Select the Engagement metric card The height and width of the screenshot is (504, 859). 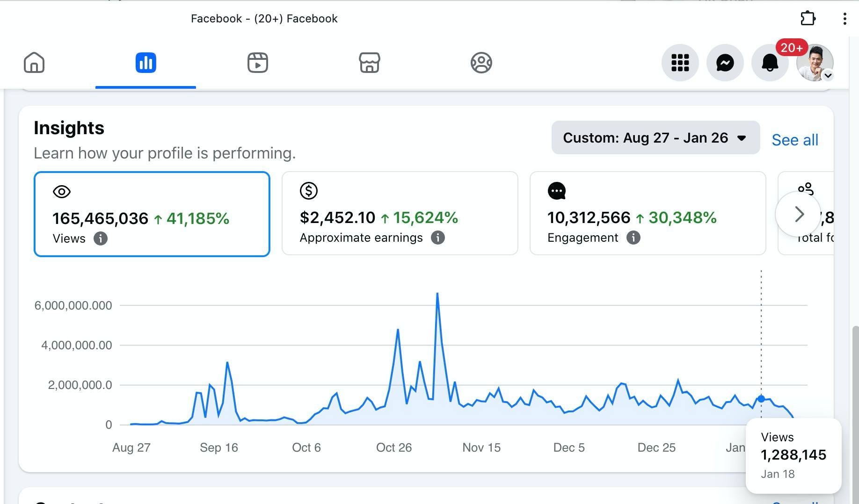tap(648, 213)
